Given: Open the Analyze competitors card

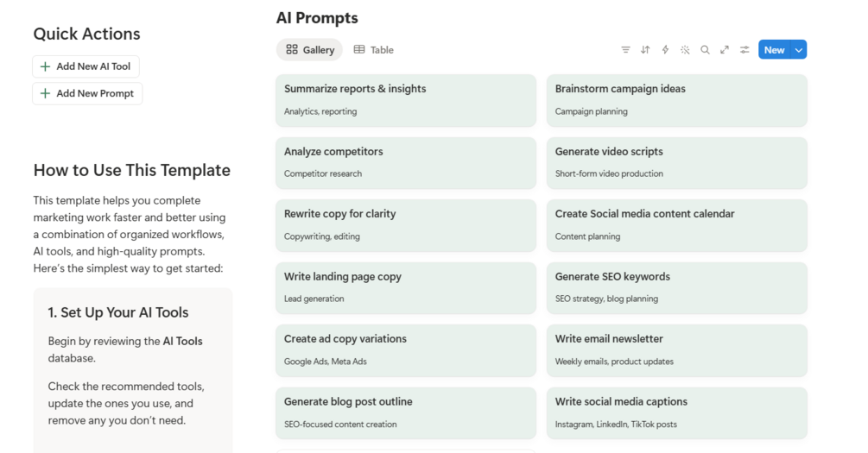Looking at the screenshot, I should [x=406, y=162].
